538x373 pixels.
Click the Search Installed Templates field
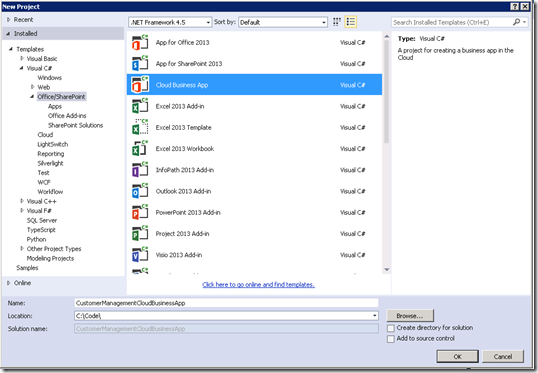point(451,22)
